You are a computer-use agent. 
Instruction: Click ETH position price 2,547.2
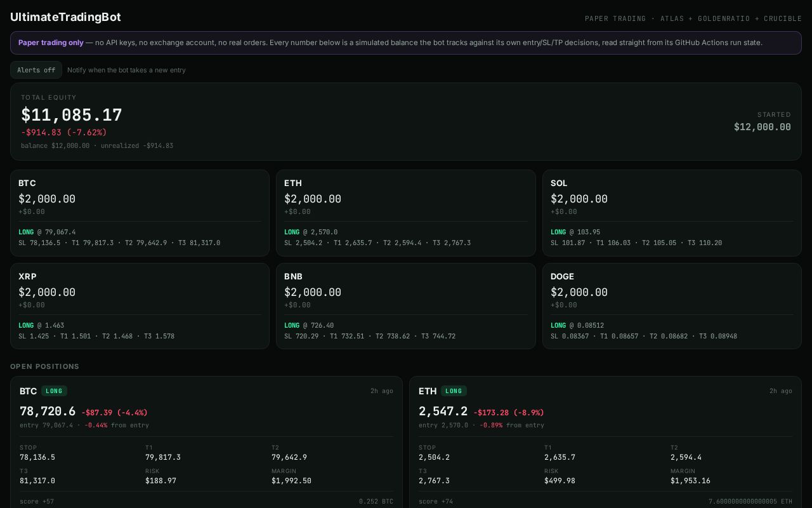point(443,411)
